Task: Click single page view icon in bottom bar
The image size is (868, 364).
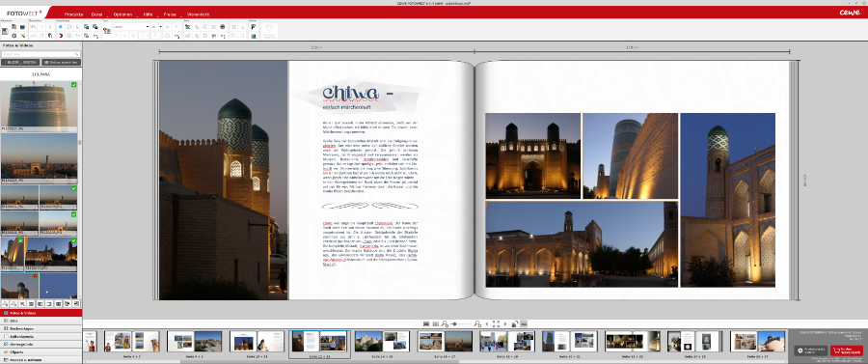Action: tap(426, 323)
